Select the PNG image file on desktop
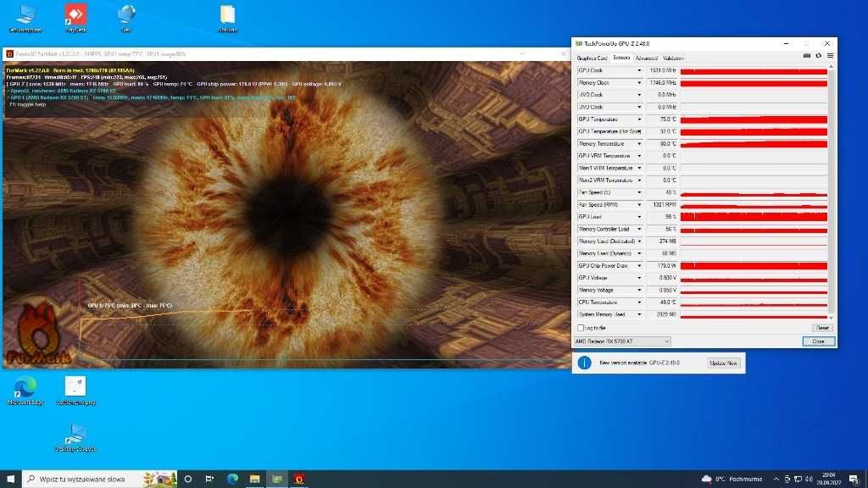868x488 pixels. point(75,391)
